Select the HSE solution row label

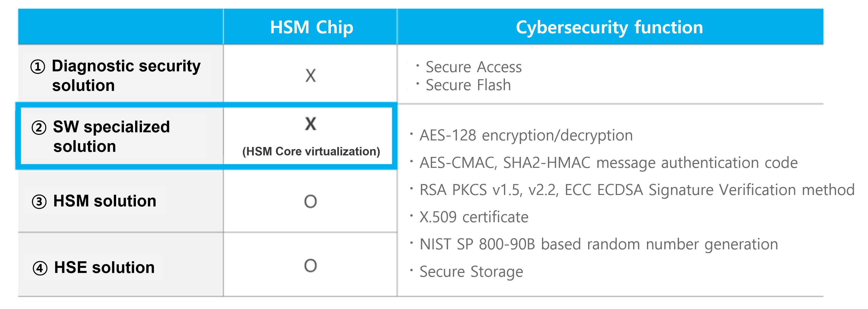[104, 268]
